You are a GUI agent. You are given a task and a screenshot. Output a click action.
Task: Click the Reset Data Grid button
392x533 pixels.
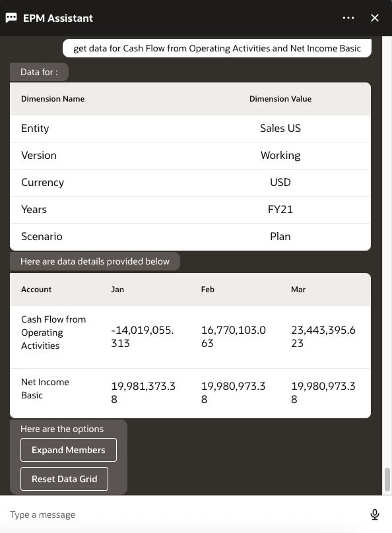(64, 479)
